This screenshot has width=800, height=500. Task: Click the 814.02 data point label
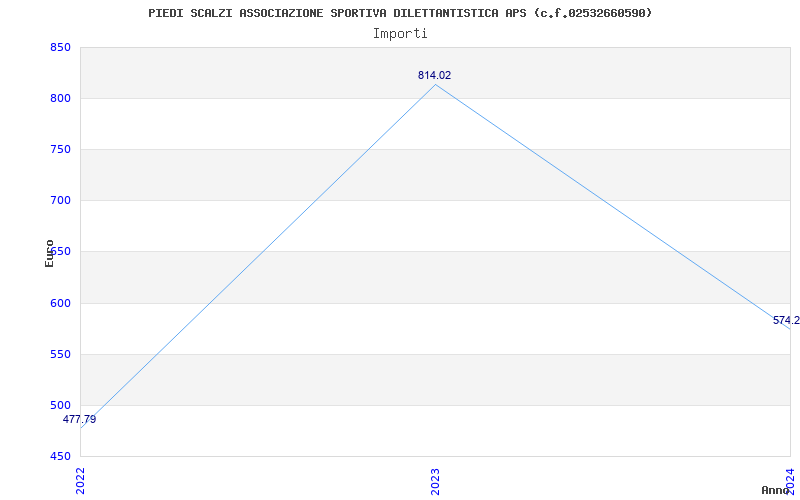tap(434, 76)
